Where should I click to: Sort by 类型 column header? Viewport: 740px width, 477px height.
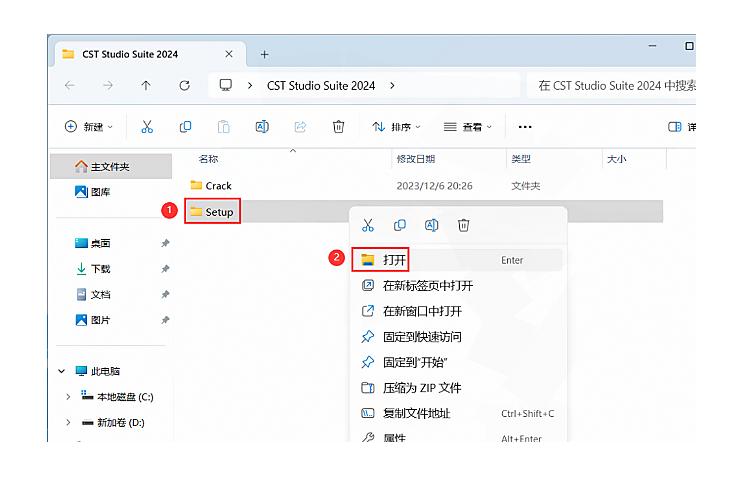point(521,159)
